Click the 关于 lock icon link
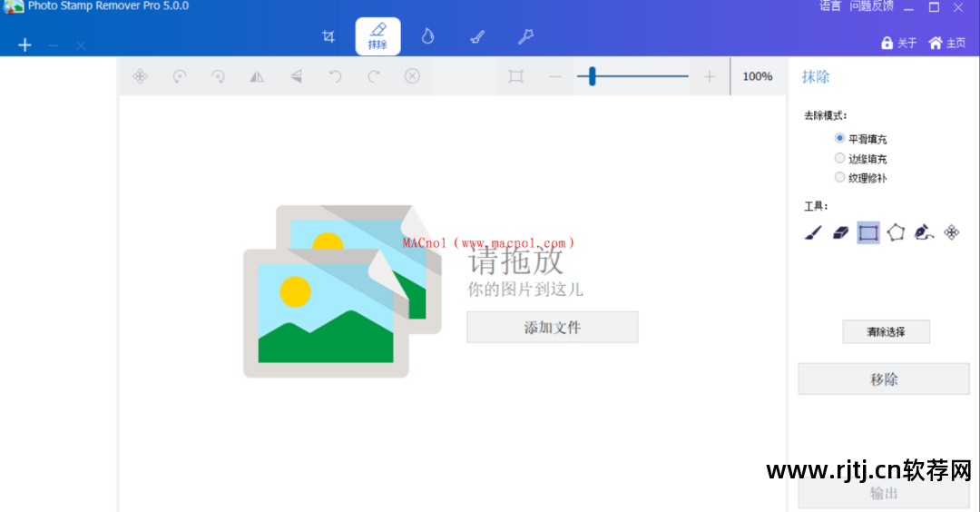The height and width of the screenshot is (512, 980). tap(898, 44)
